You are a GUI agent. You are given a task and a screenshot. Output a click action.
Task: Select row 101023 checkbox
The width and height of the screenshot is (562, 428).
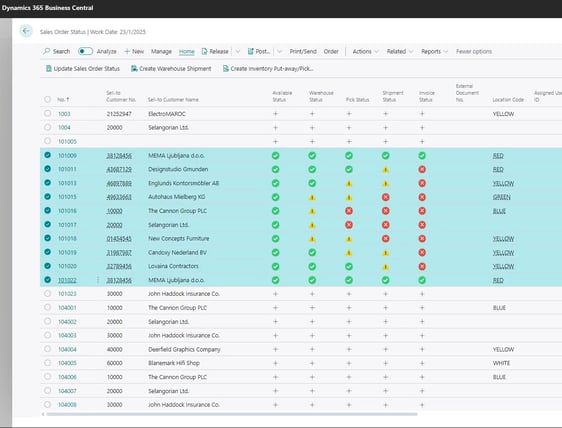[47, 294]
